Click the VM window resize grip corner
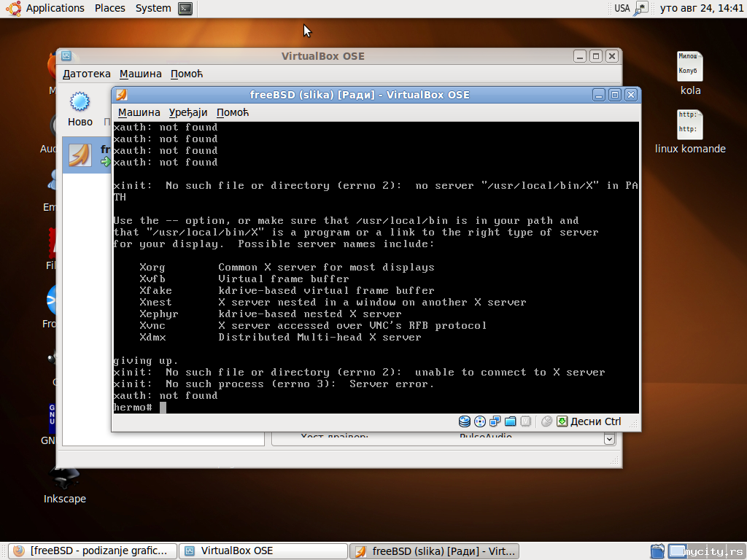Image resolution: width=747 pixels, height=560 pixels. [634, 425]
